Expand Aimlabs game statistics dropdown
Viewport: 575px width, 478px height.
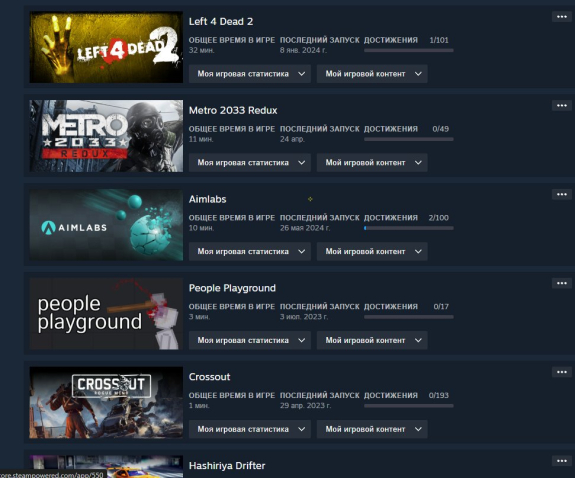point(250,251)
